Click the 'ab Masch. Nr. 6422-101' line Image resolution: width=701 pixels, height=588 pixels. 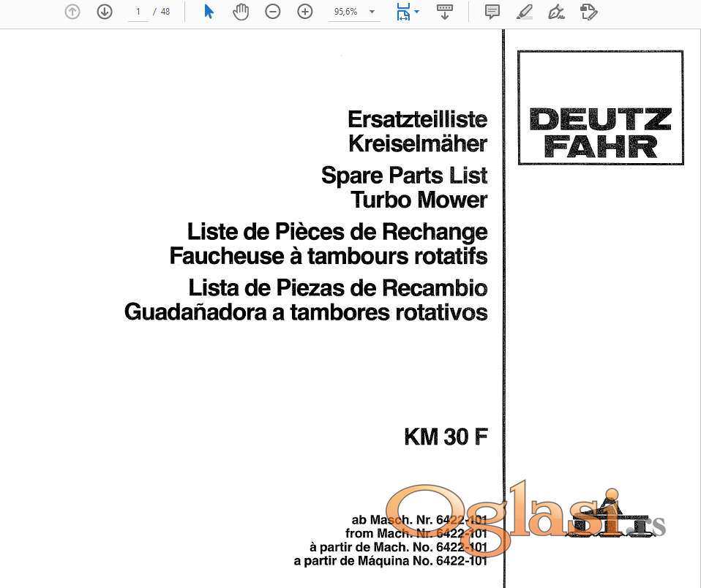coord(419,520)
